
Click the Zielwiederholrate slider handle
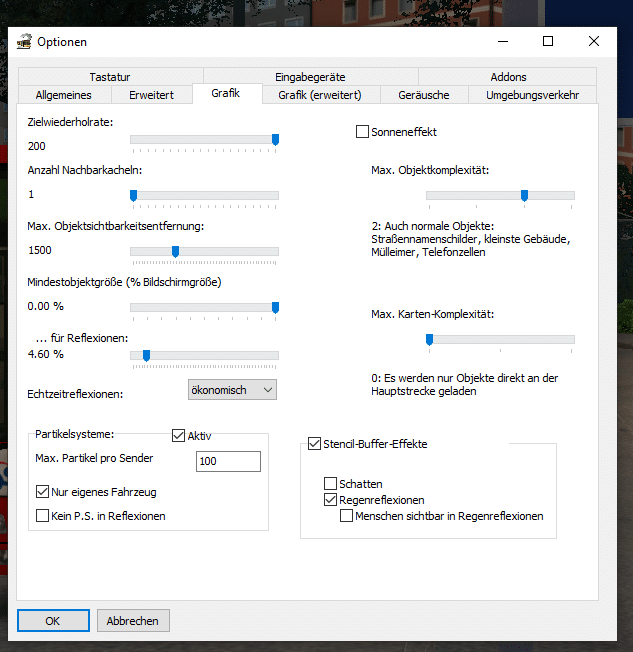[x=275, y=140]
